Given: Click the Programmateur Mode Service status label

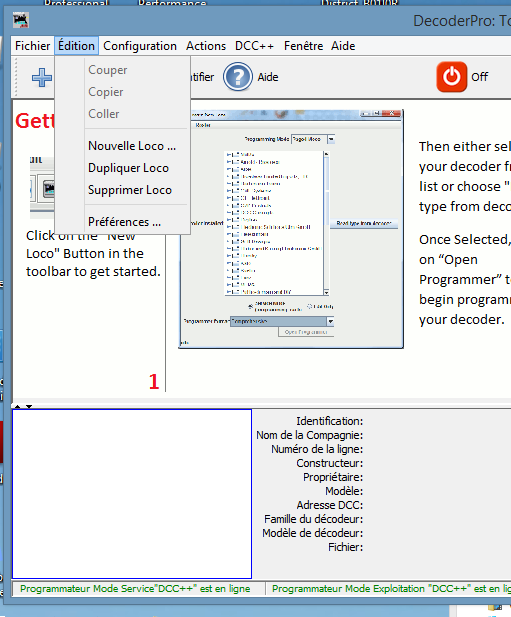Looking at the screenshot, I should click(135, 589).
